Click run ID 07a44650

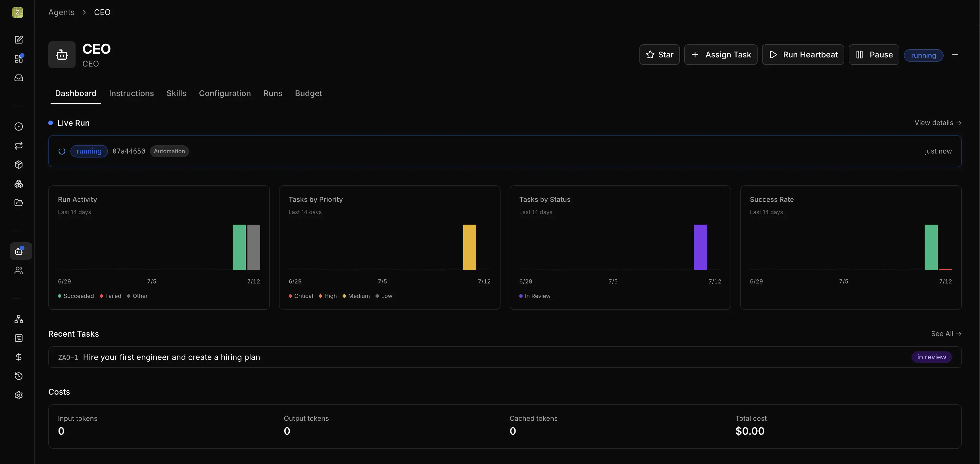coord(129,151)
